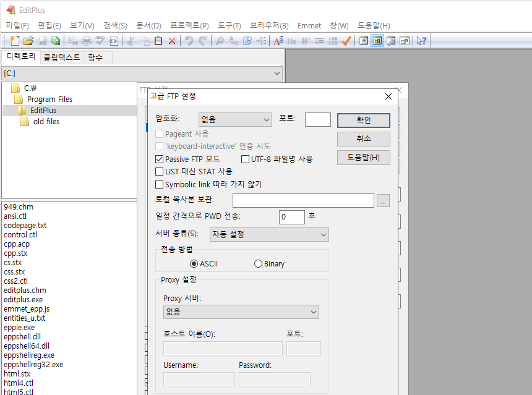Image resolution: width=532 pixels, height=395 pixels.
Task: Check the LIST 대신 STAT 사용 checkbox
Action: [159, 172]
